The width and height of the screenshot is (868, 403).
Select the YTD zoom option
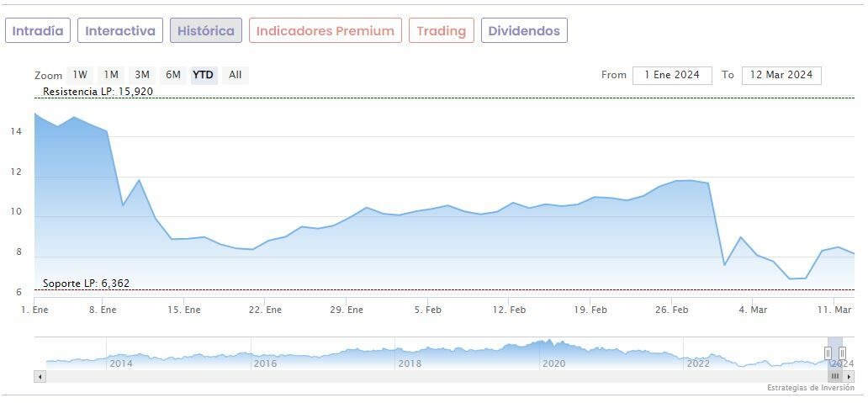(x=203, y=75)
